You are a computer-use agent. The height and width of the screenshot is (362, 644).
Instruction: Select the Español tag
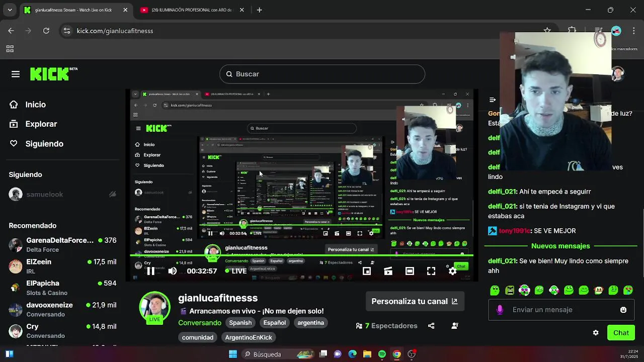coord(275,323)
